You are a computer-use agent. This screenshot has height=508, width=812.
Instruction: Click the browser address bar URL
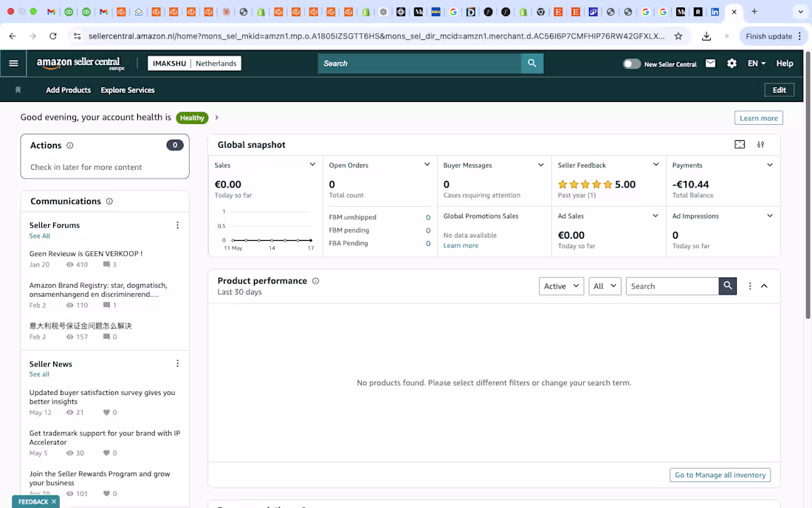click(376, 36)
